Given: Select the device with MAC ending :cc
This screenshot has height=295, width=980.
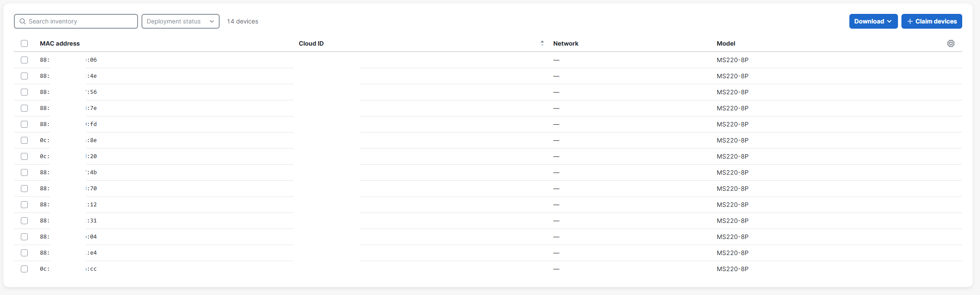Looking at the screenshot, I should pos(24,269).
